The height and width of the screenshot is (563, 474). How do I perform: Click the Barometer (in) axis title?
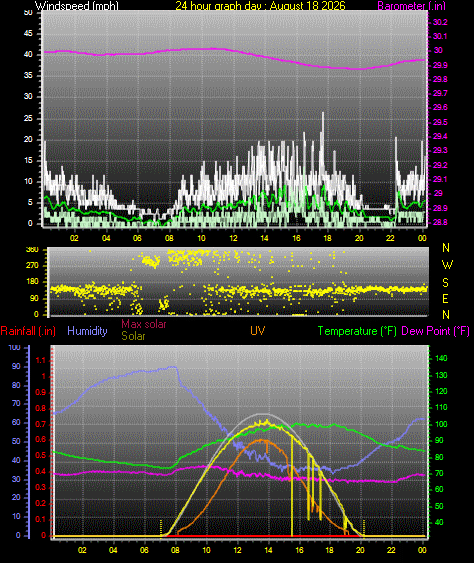point(411,5)
